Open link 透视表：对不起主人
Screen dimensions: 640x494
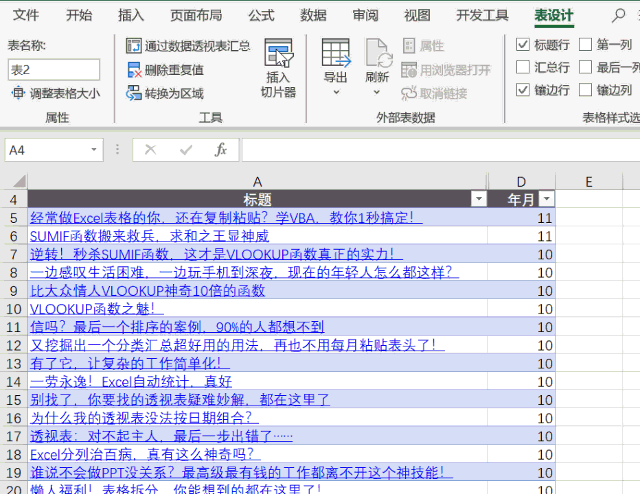coord(161,436)
